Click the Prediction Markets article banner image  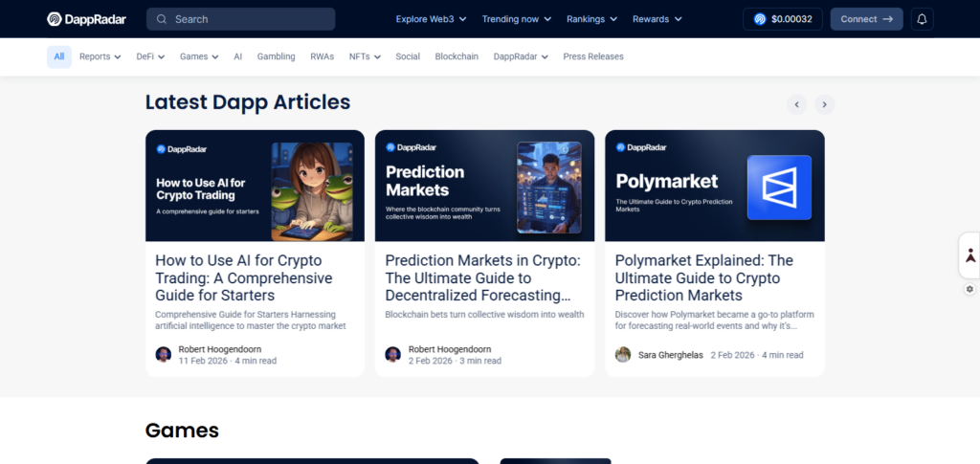(x=484, y=186)
